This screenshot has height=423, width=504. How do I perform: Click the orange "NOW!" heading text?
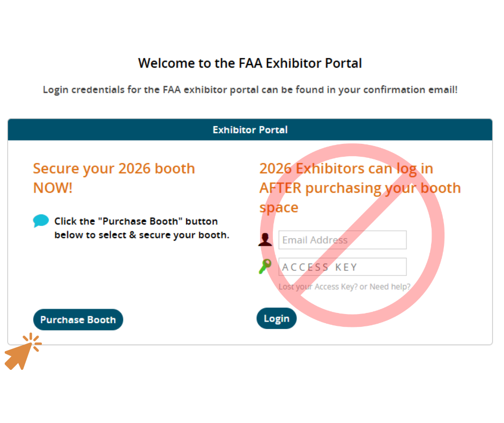[53, 188]
